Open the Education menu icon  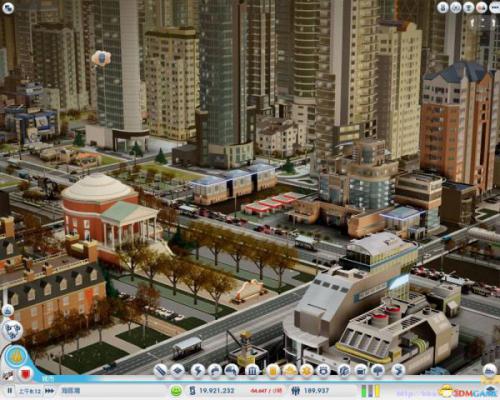344,370
